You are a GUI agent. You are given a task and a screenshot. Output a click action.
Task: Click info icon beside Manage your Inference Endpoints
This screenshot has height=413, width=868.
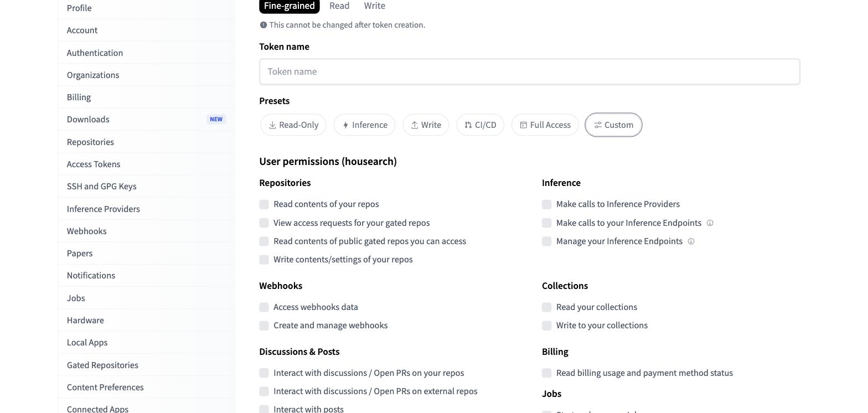(691, 241)
